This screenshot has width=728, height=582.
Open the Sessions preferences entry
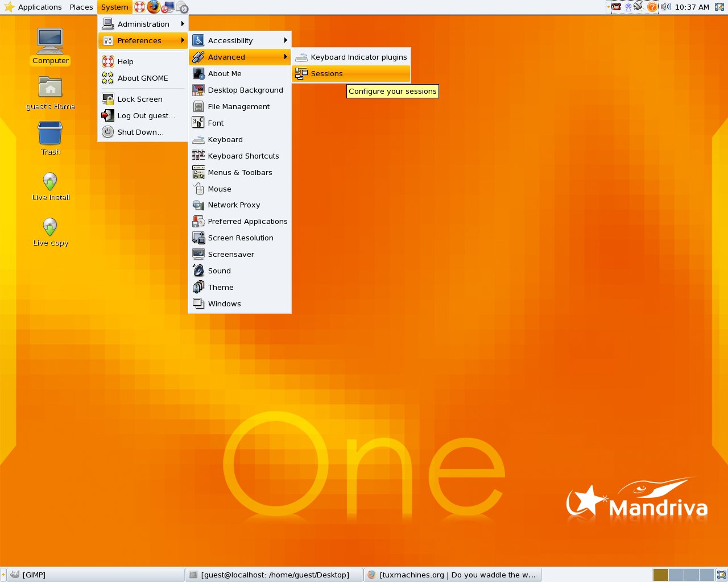pos(351,74)
